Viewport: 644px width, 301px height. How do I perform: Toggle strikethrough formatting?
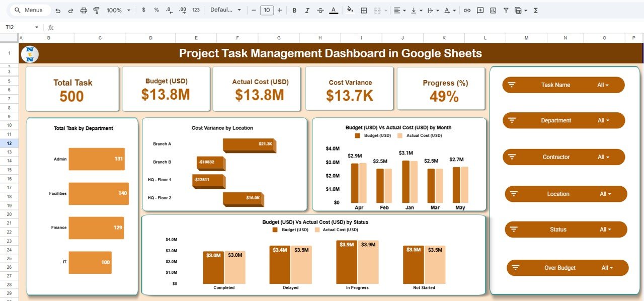(320, 10)
